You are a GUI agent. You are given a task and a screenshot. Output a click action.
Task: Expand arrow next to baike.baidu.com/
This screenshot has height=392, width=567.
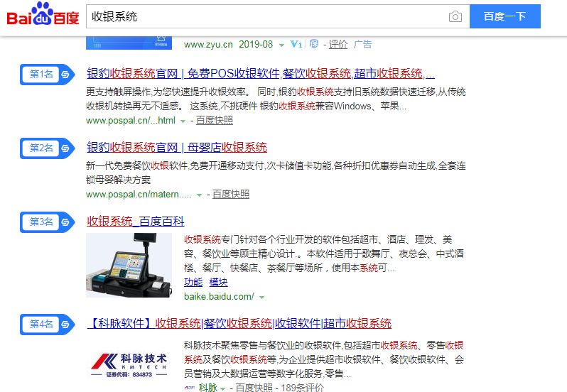(x=261, y=298)
